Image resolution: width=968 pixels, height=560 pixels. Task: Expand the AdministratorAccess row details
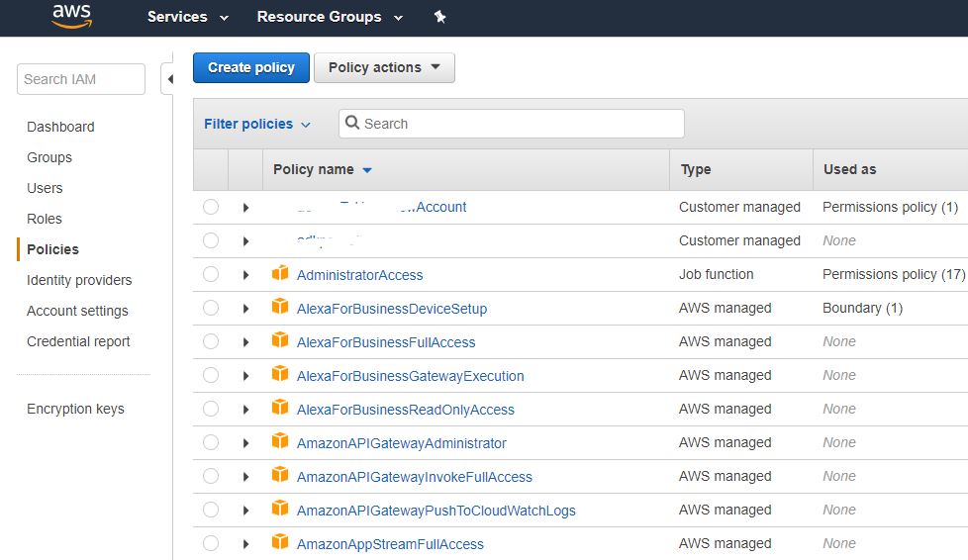[245, 275]
